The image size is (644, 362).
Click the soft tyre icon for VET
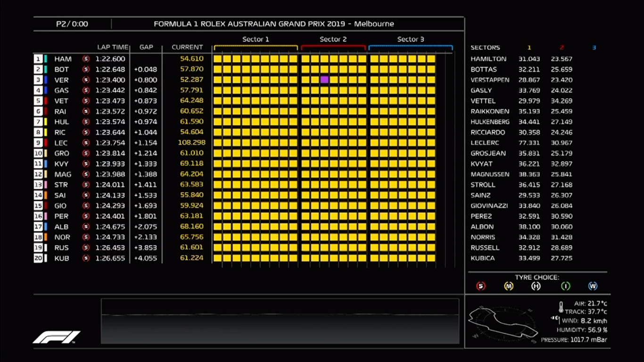pyautogui.click(x=86, y=101)
